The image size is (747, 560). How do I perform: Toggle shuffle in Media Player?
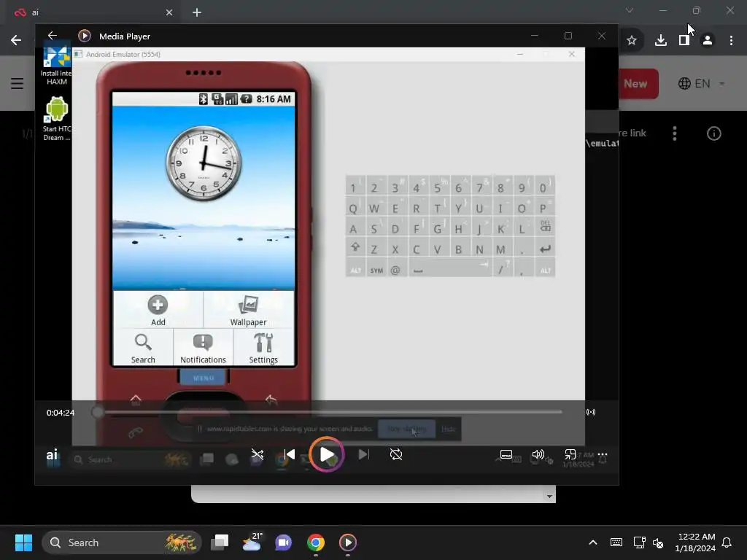[258, 454]
